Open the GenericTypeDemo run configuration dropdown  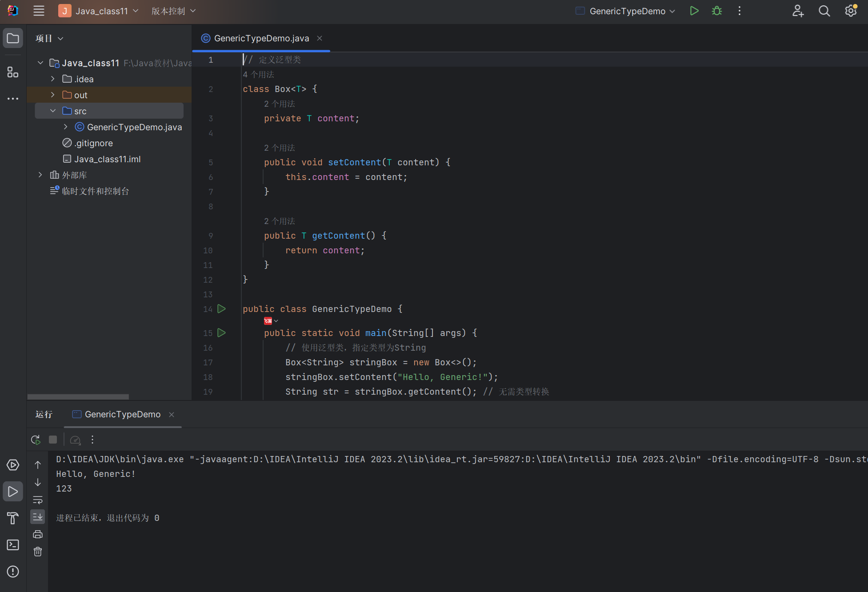627,11
